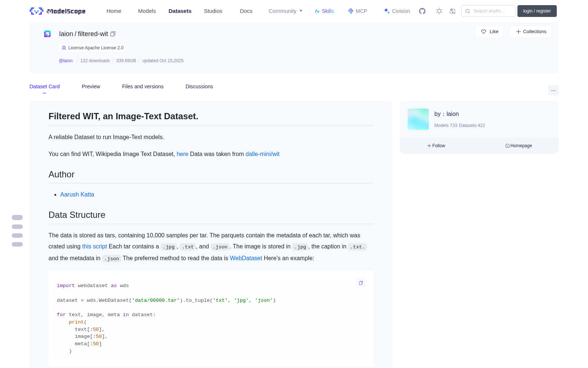Go to Civision from navigation
The image size is (588, 368).
tap(397, 11)
